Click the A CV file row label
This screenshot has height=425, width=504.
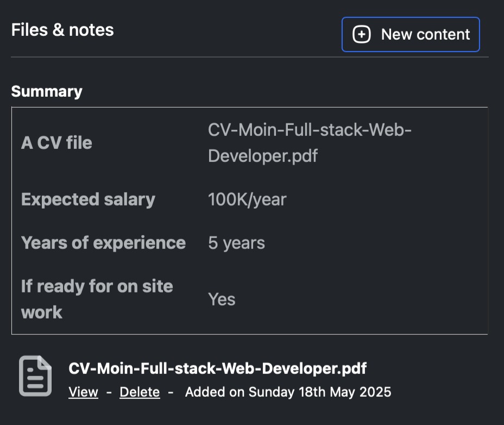[x=56, y=142]
